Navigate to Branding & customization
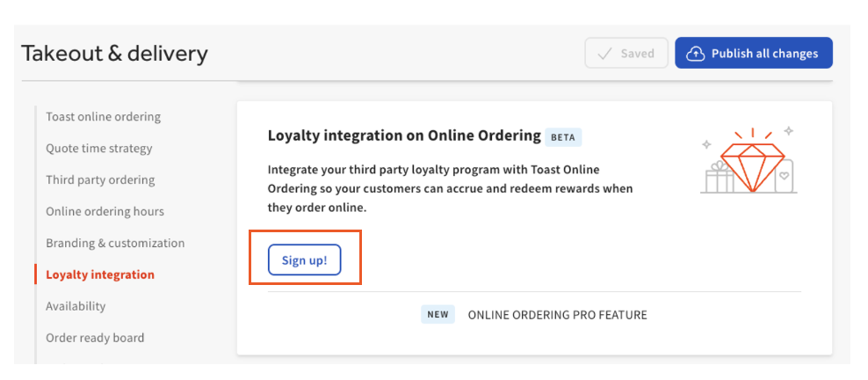The image size is (868, 380). tap(115, 244)
